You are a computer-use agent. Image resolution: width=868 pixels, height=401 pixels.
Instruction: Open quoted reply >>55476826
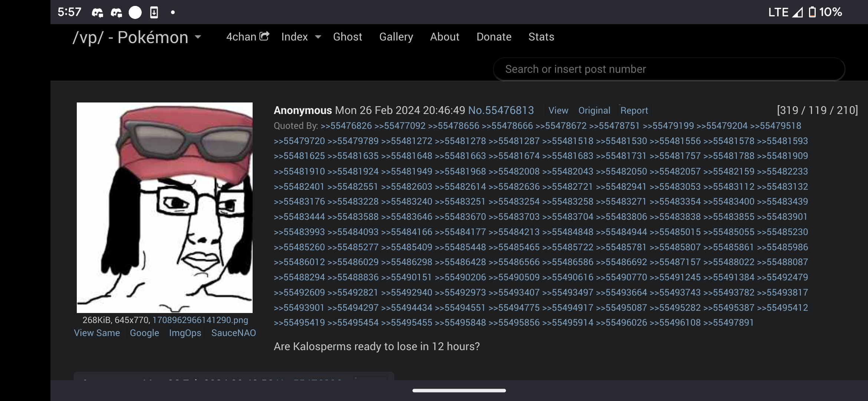[x=346, y=126]
